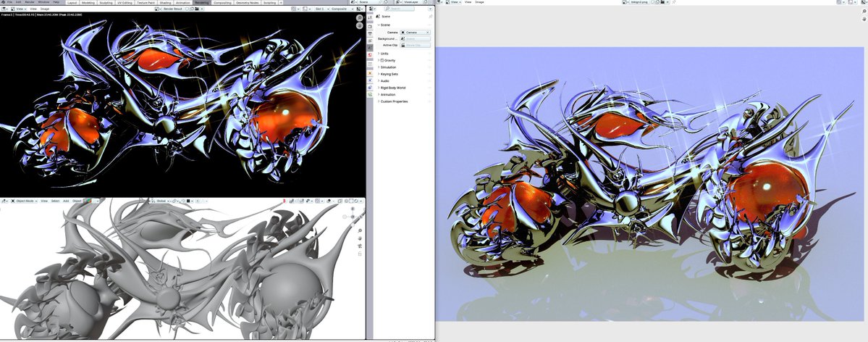Open the Global transform orientation dropdown
This screenshot has height=342, width=868.
[x=161, y=201]
